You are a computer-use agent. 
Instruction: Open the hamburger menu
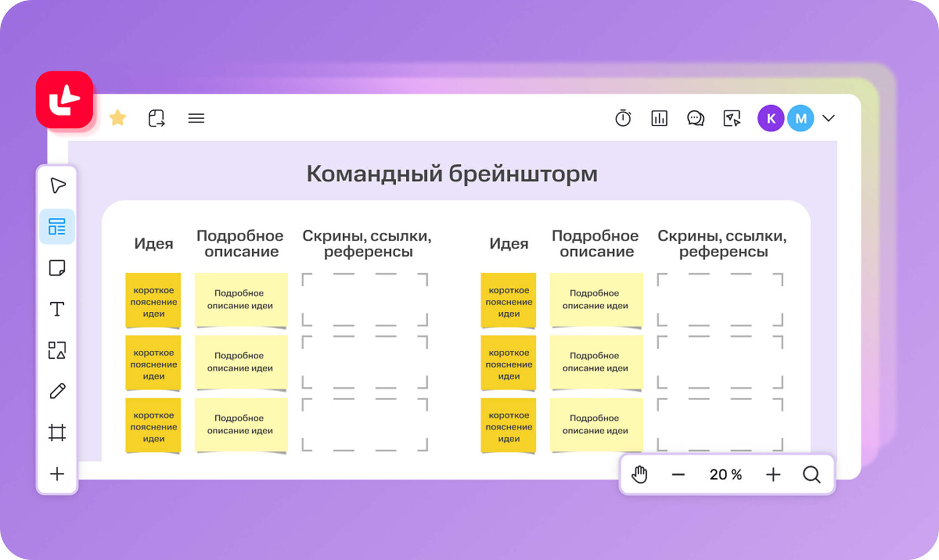(x=196, y=118)
